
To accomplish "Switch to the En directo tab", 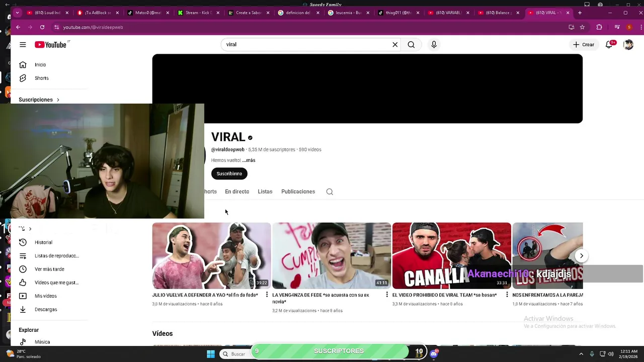I will click(237, 192).
